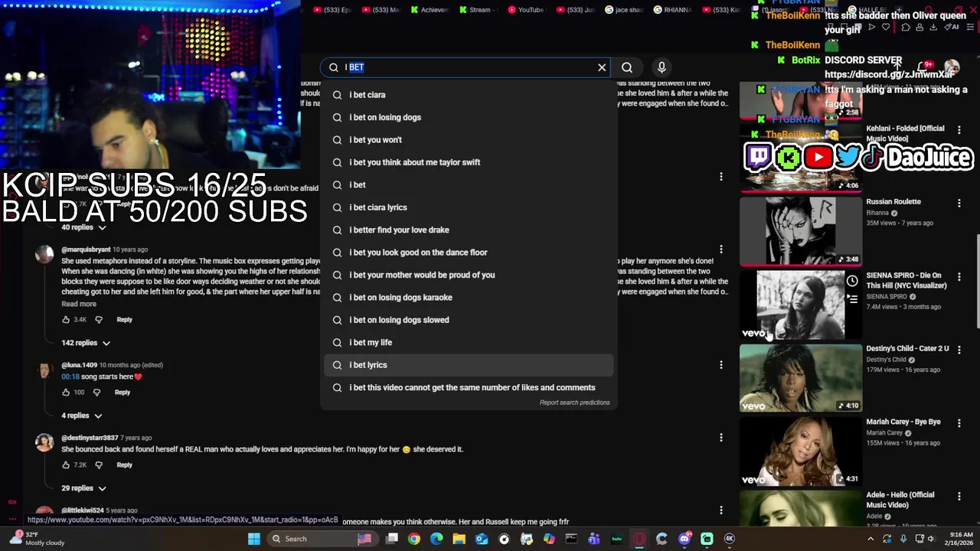Open Microsoft Edge from taskbar
The image size is (980, 551).
tap(436, 539)
